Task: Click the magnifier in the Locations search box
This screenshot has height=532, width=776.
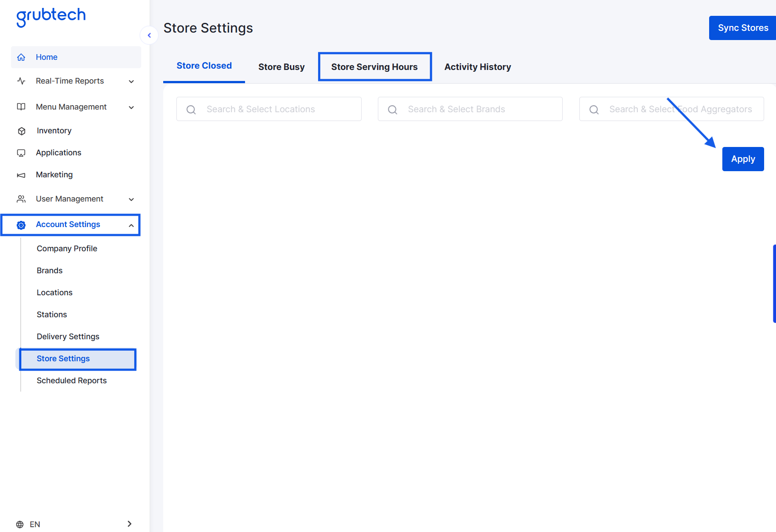Action: (x=191, y=109)
